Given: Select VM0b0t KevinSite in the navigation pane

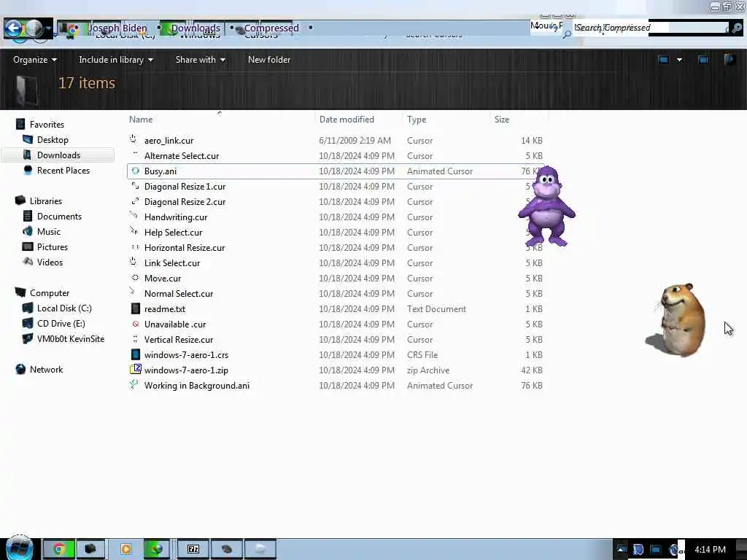Looking at the screenshot, I should pos(71,338).
